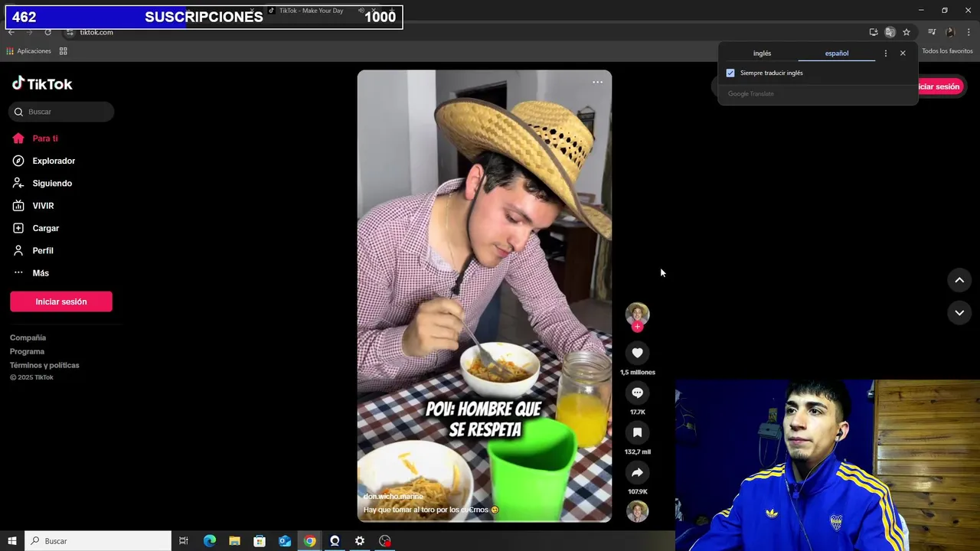Click the sidebar Iniciar sesión button

61,302
